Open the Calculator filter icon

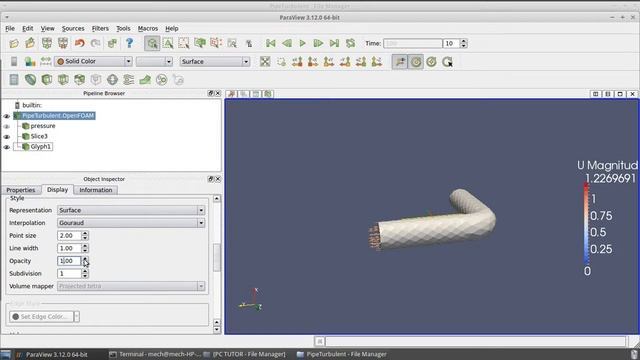pyautogui.click(x=14, y=80)
